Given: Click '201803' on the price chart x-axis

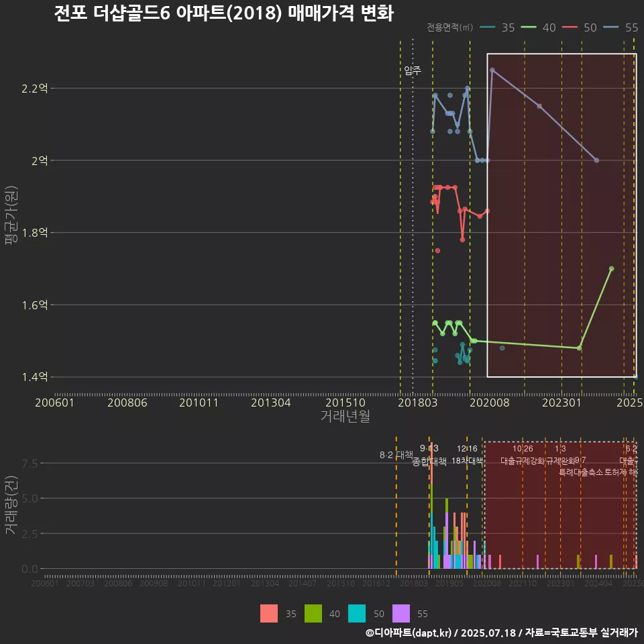Looking at the screenshot, I should [418, 402].
